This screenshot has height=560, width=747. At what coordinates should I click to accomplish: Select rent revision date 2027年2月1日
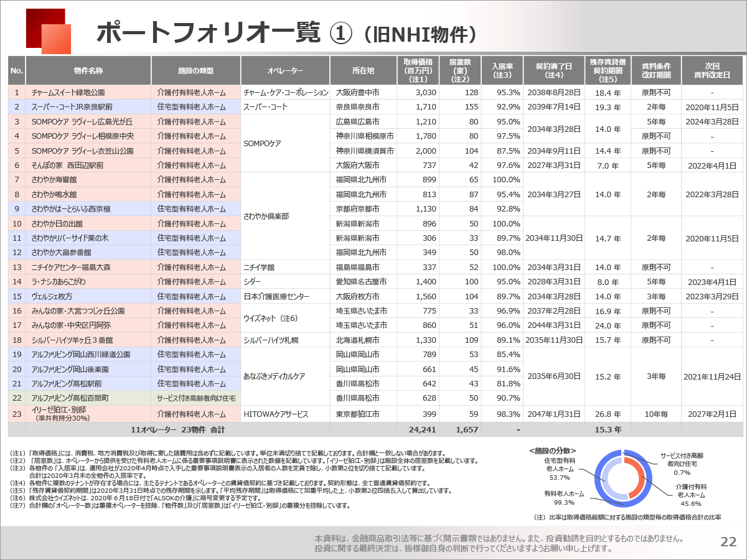(712, 413)
